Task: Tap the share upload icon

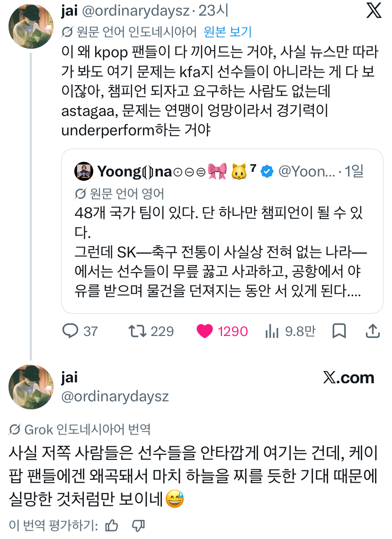Action: [373, 331]
